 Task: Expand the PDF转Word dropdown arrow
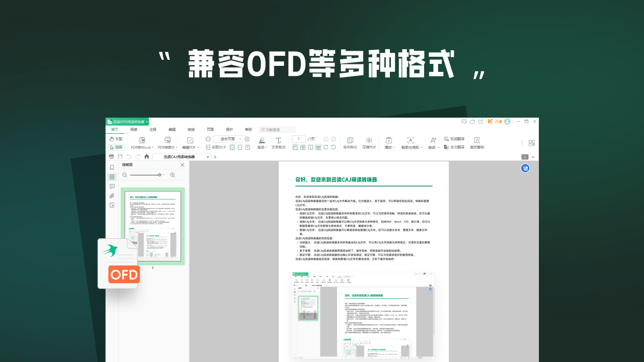point(152,147)
